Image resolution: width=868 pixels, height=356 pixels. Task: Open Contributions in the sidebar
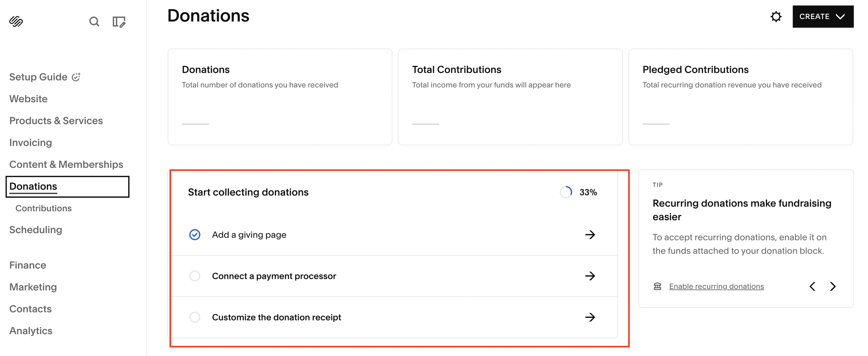pyautogui.click(x=43, y=208)
